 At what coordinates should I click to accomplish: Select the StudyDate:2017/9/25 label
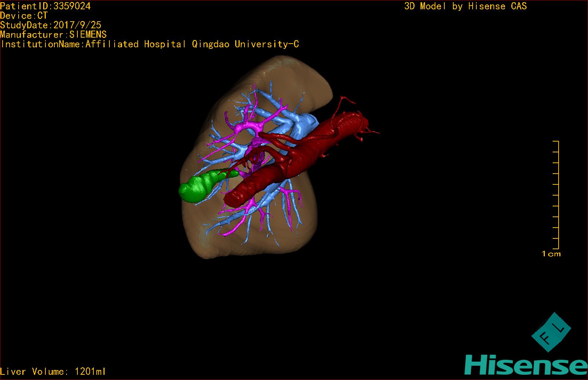[x=51, y=25]
